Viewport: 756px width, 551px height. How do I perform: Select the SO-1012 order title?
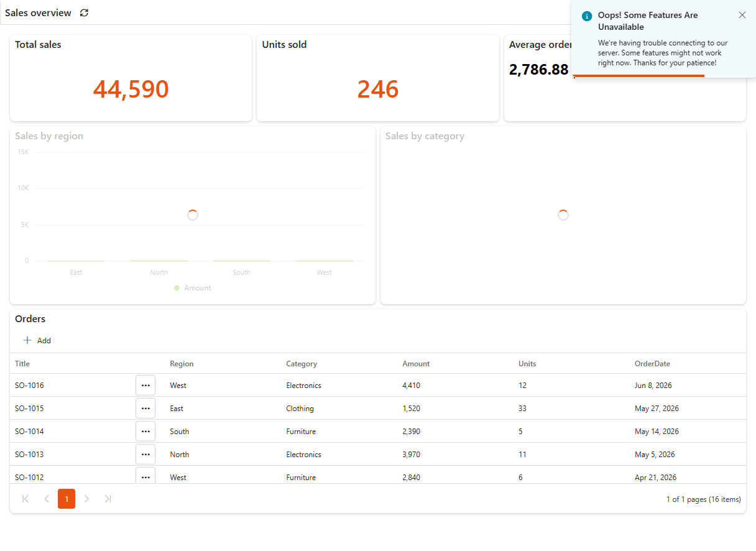[29, 478]
